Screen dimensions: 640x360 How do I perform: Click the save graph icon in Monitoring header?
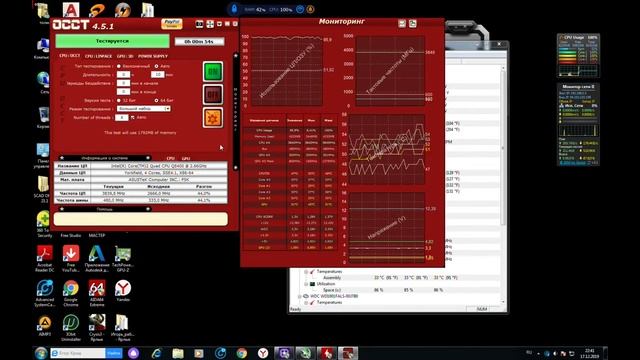pyautogui.click(x=402, y=24)
